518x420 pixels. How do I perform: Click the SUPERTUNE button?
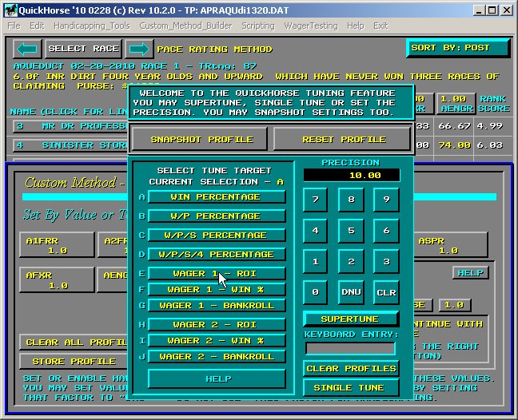click(x=350, y=319)
